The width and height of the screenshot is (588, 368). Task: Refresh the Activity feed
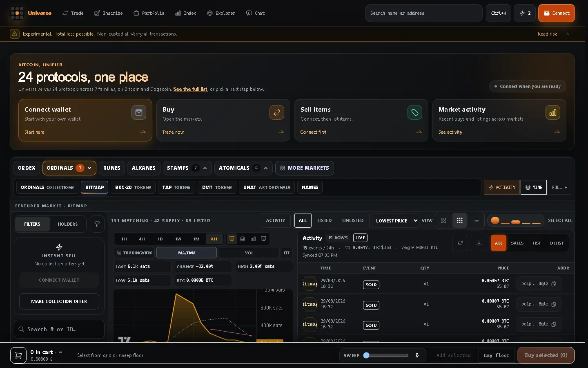click(460, 243)
